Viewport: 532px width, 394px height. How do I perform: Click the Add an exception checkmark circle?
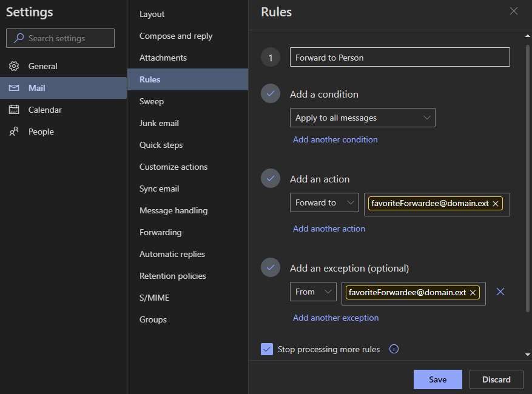tap(271, 267)
